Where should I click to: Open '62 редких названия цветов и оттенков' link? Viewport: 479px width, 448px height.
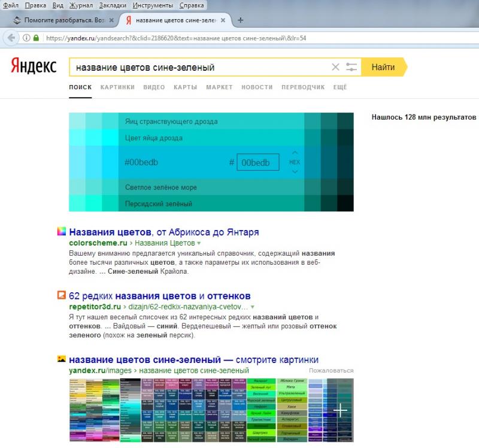(160, 296)
